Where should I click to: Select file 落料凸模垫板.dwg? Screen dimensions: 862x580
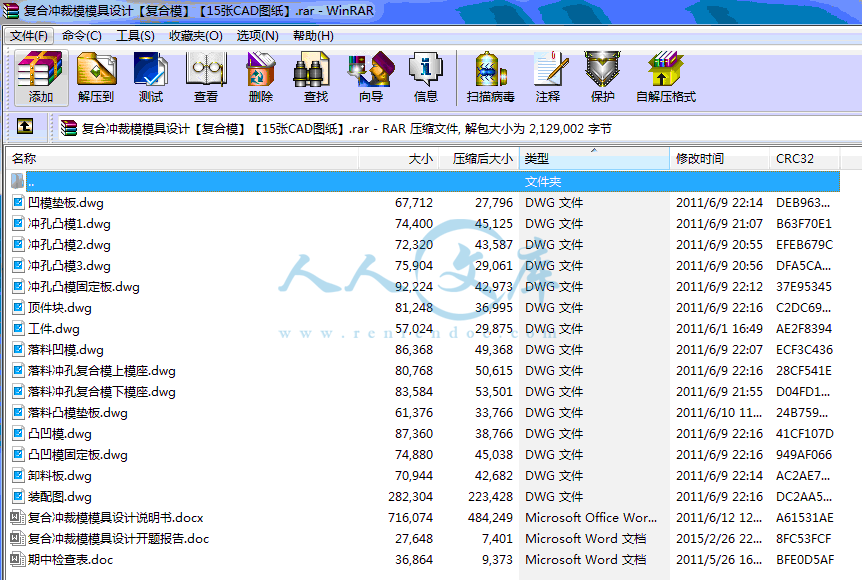78,412
